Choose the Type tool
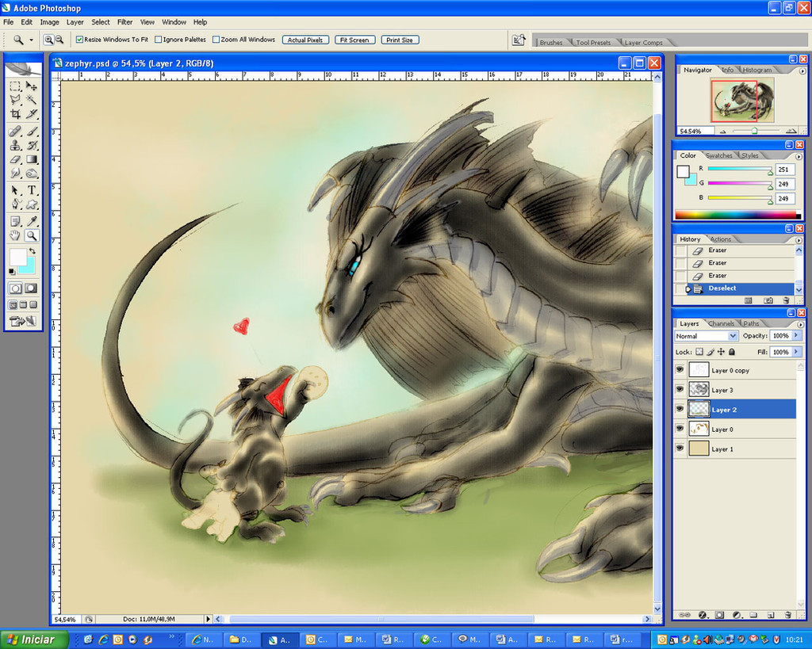The height and width of the screenshot is (649, 812). [x=32, y=190]
